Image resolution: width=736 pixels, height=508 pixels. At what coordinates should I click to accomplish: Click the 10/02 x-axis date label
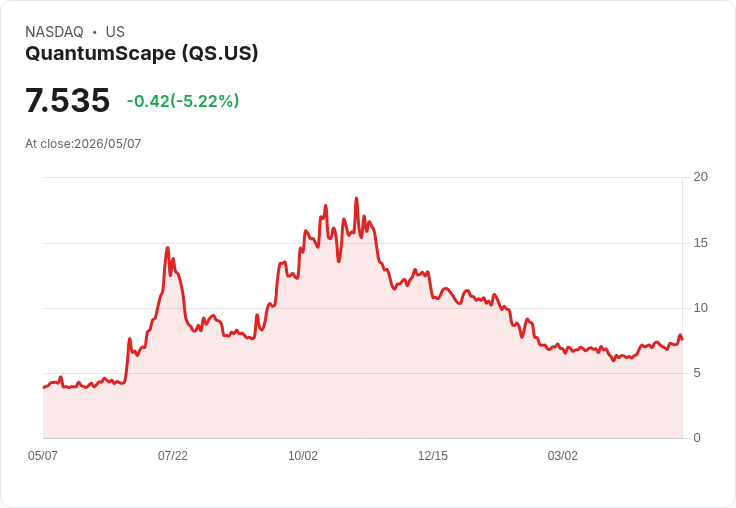(303, 455)
